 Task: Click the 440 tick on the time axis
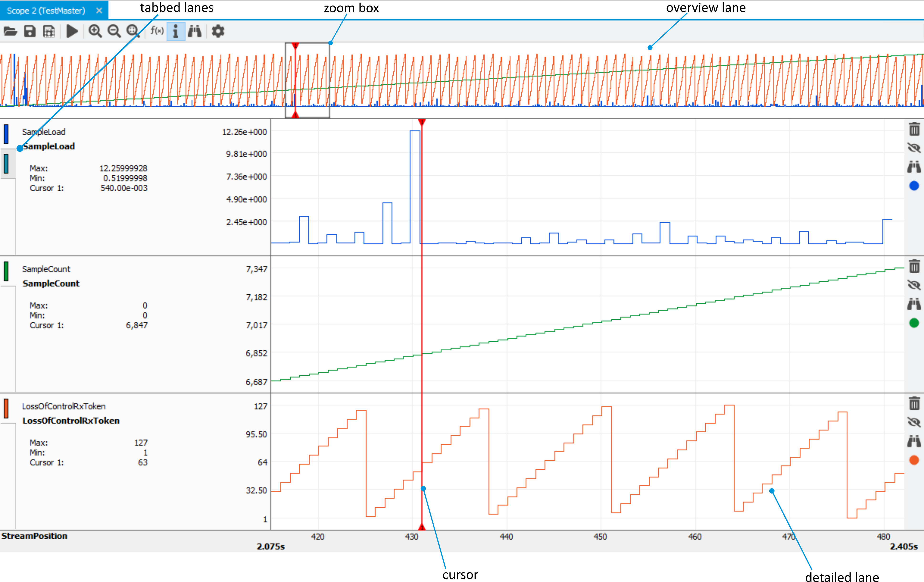(506, 536)
